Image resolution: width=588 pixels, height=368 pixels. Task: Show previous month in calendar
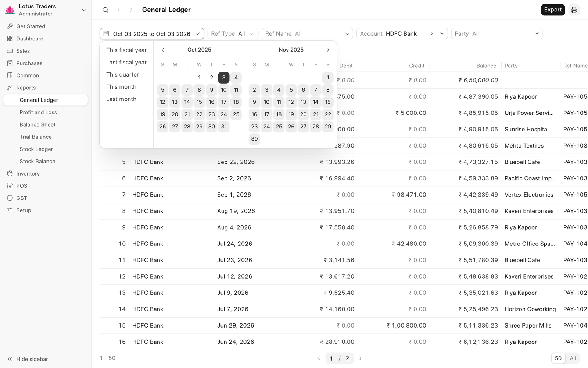click(162, 50)
